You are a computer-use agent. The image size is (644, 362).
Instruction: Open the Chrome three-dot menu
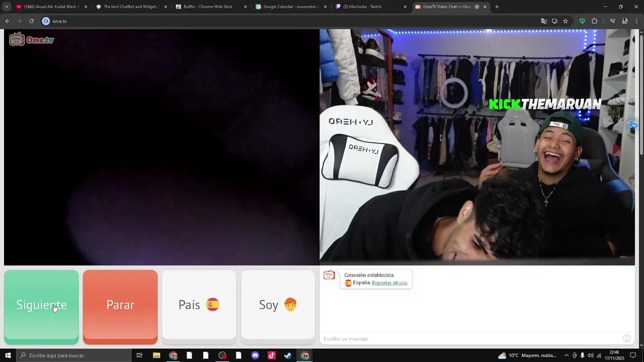tap(637, 21)
